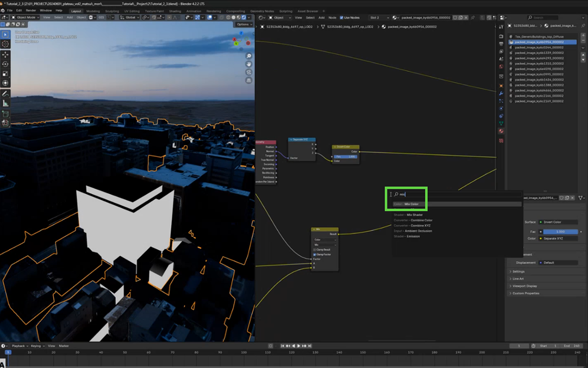Switch to the Geometry Nodes workspace tab
The width and height of the screenshot is (588, 368).
(x=262, y=11)
